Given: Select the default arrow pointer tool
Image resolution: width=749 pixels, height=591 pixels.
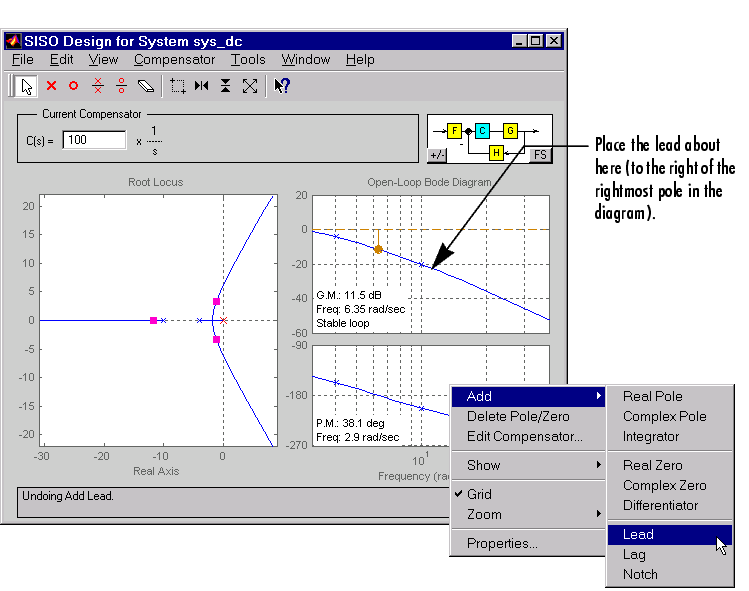Looking at the screenshot, I should [26, 86].
